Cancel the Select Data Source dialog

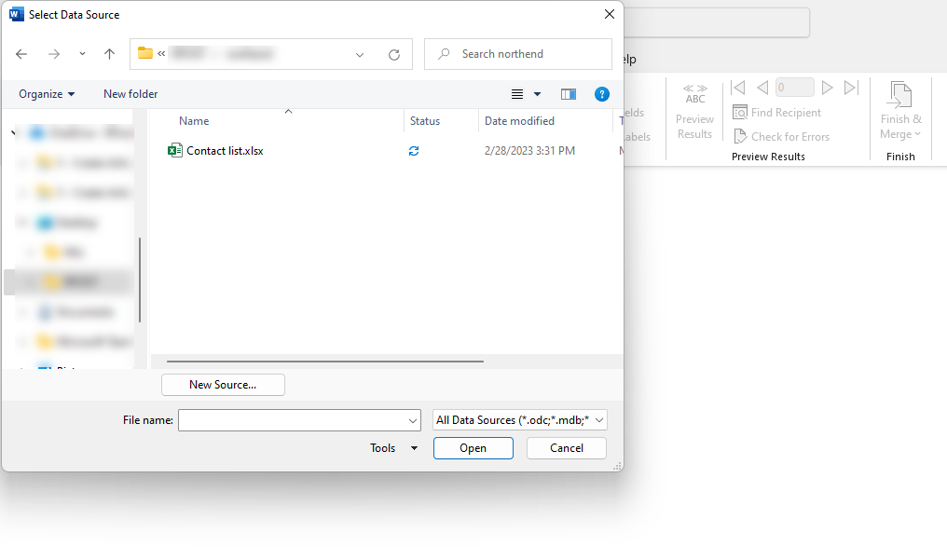566,448
